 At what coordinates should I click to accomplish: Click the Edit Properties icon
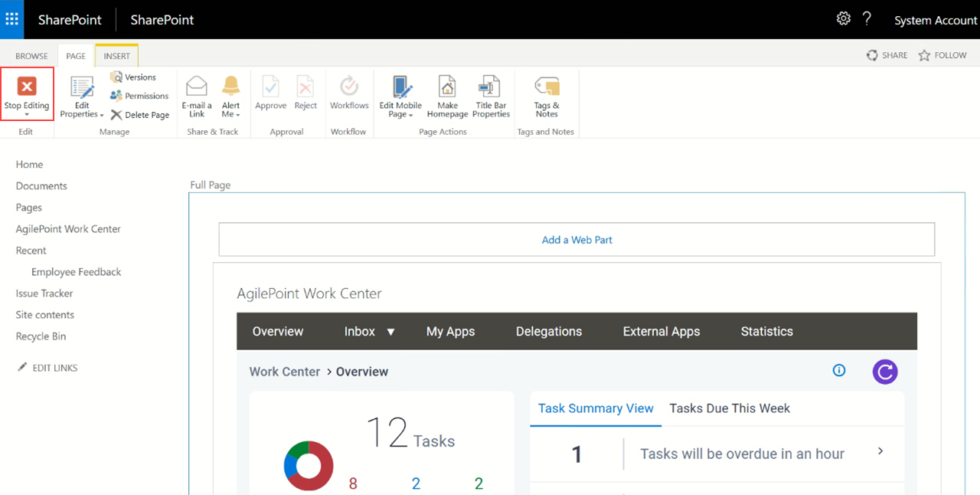click(x=82, y=87)
